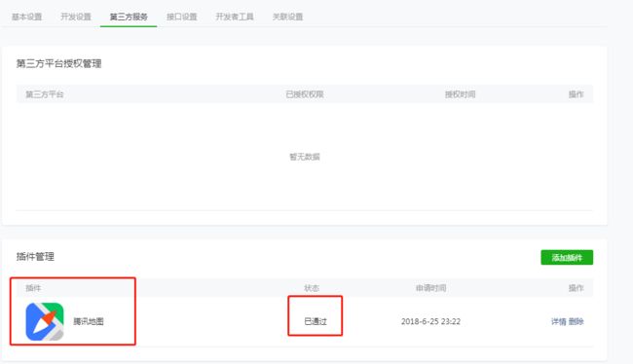The width and height of the screenshot is (633, 364).
Task: Select the 第三方服务 tab
Action: pos(129,17)
